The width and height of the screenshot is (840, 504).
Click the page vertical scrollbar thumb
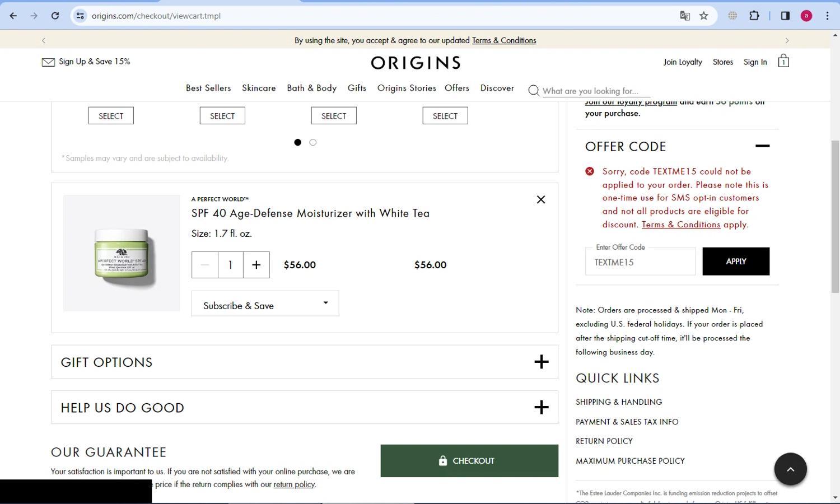click(835, 216)
